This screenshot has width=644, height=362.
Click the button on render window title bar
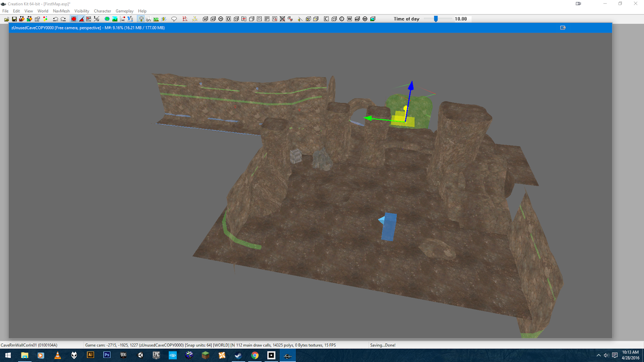(562, 28)
